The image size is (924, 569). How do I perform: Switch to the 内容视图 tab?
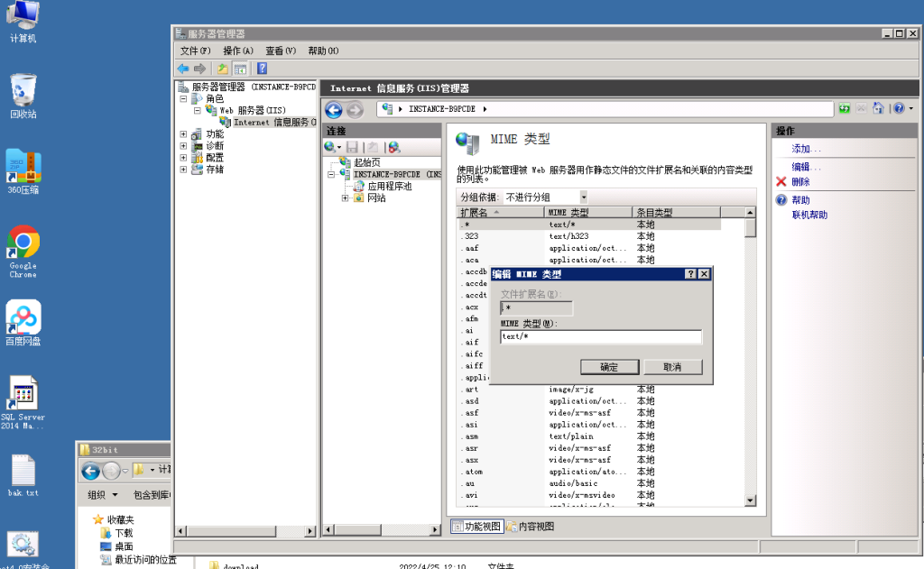pyautogui.click(x=531, y=527)
